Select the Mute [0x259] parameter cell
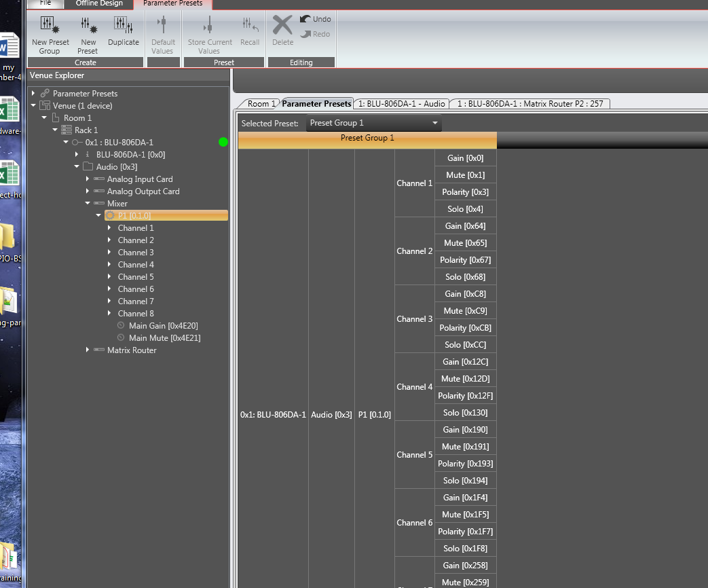Viewport: 708px width, 588px height. pos(465,582)
